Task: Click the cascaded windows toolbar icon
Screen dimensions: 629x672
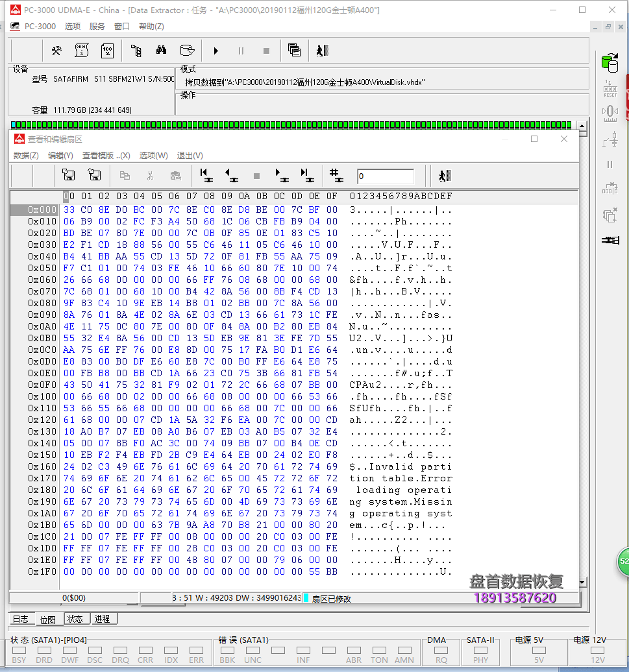Action: (294, 51)
